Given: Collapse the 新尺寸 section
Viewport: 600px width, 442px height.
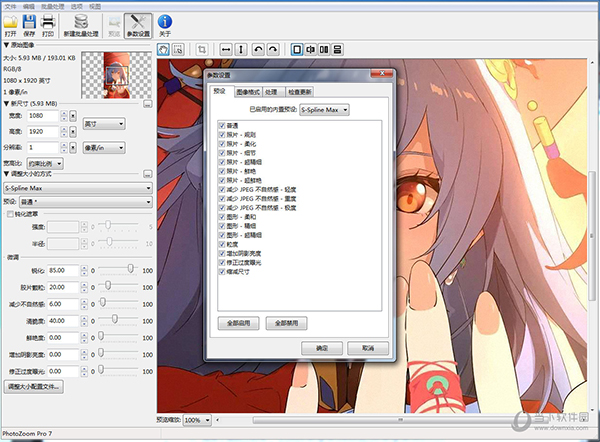Looking at the screenshot, I should click(6, 104).
